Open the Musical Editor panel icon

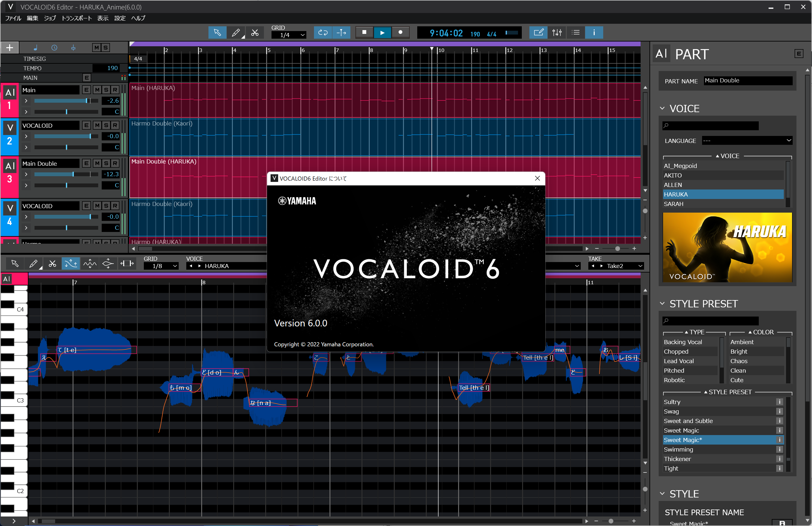tap(538, 32)
